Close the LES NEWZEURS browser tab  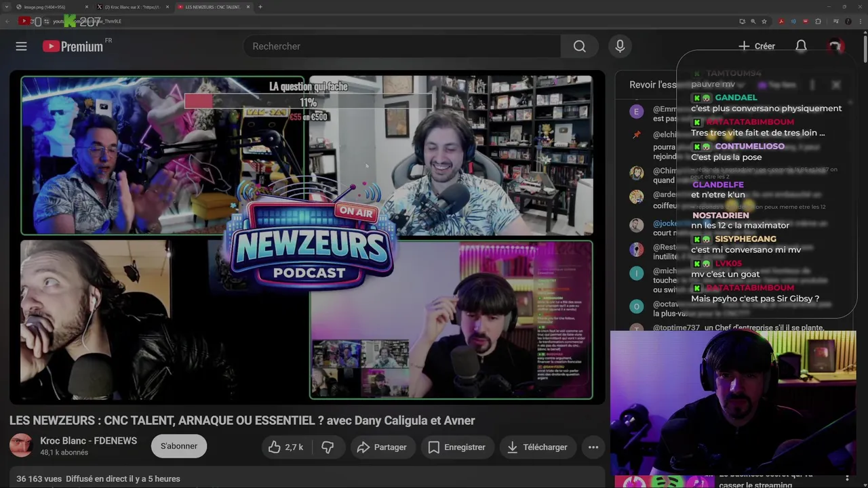click(x=248, y=7)
